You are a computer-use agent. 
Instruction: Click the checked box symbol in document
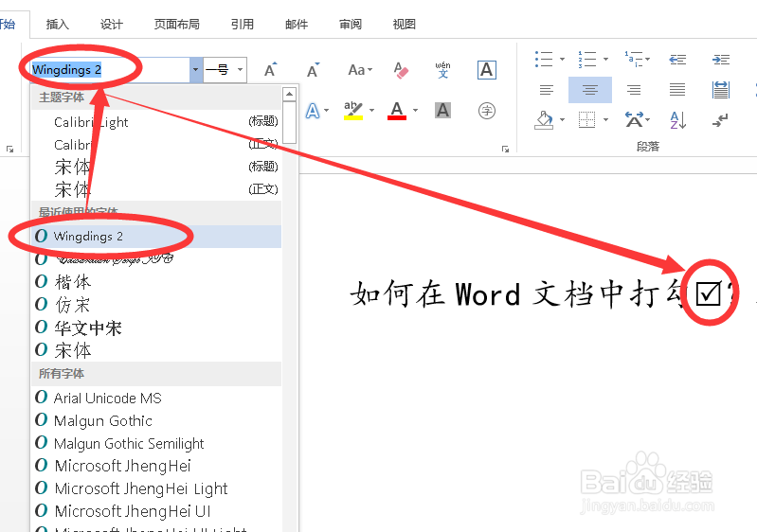pyautogui.click(x=709, y=293)
